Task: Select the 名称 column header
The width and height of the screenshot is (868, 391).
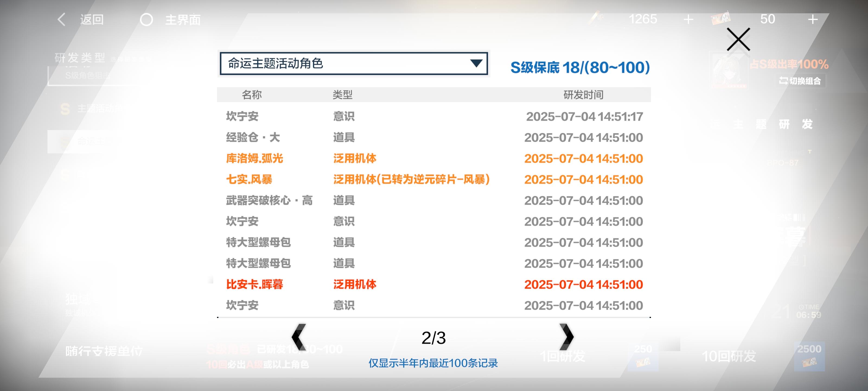Action: pyautogui.click(x=252, y=95)
